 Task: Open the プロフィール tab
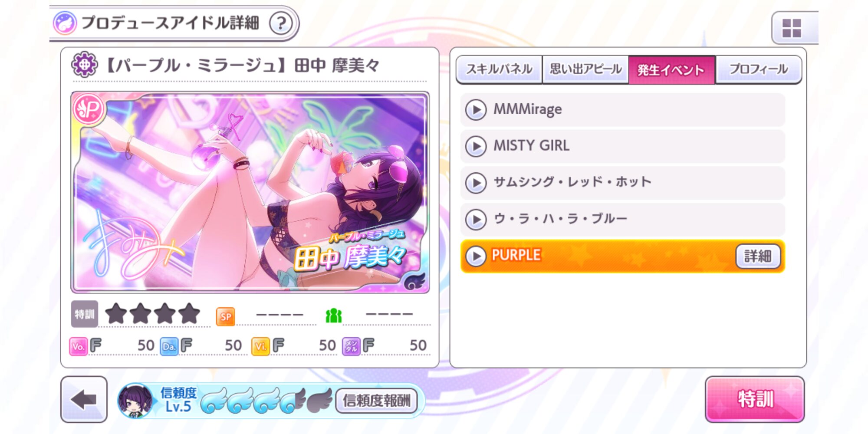coord(758,69)
